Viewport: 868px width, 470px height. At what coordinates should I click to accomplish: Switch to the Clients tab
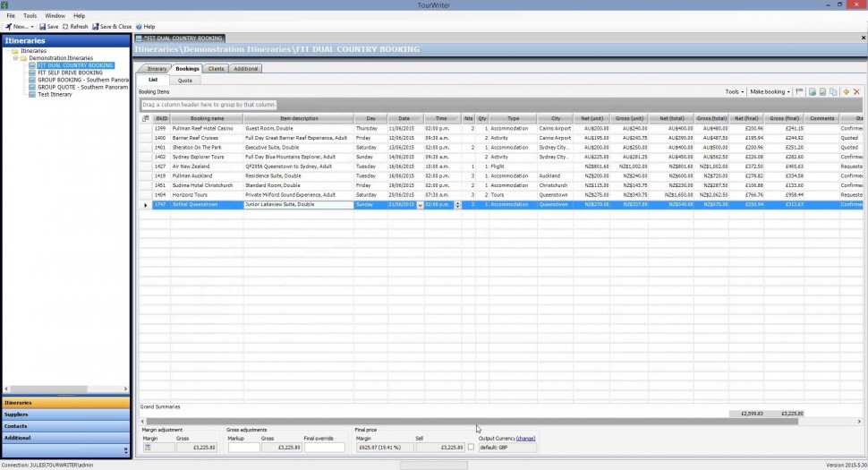pyautogui.click(x=216, y=69)
